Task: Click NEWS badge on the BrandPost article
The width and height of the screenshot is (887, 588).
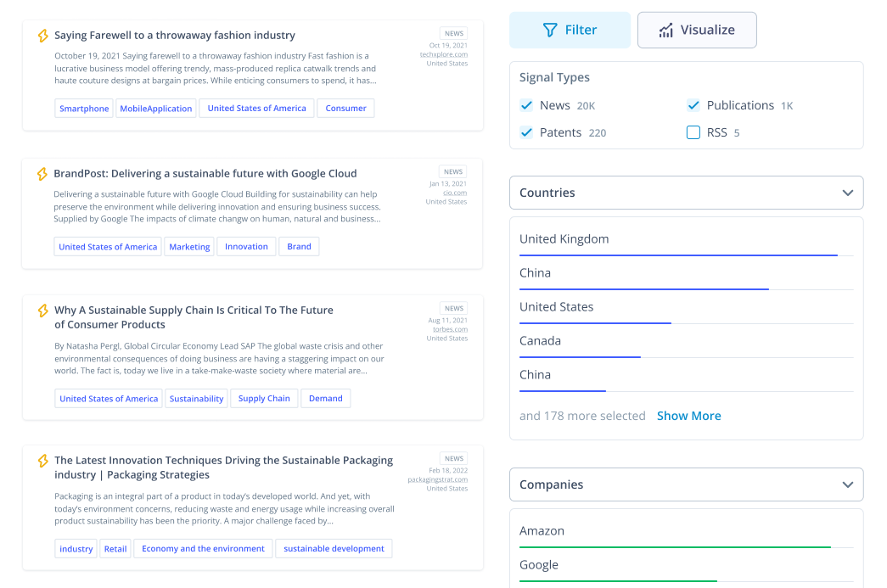Action: coord(453,172)
